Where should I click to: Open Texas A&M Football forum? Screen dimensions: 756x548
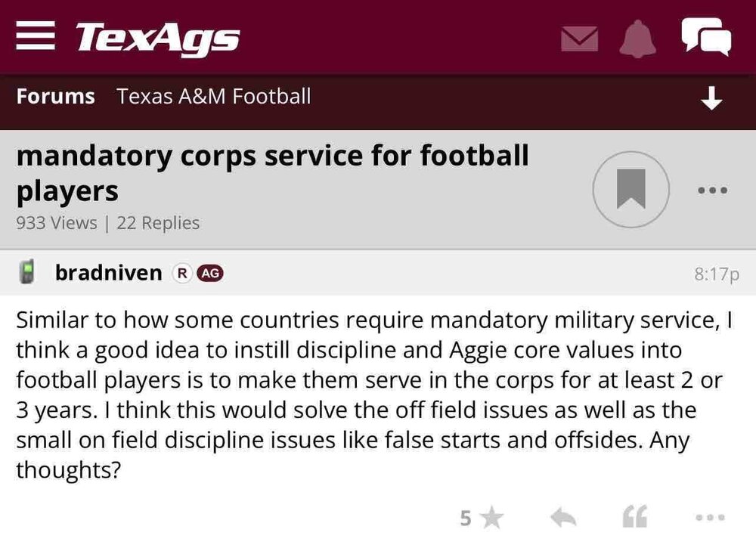[x=214, y=97]
